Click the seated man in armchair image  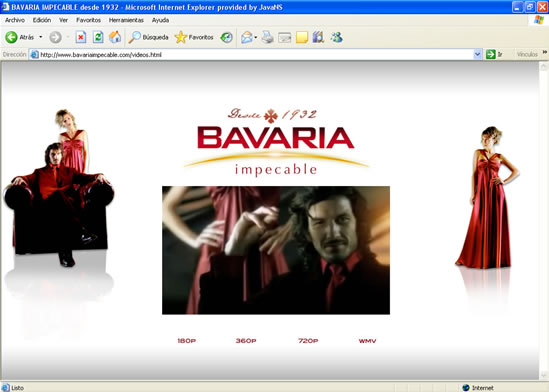pos(59,205)
